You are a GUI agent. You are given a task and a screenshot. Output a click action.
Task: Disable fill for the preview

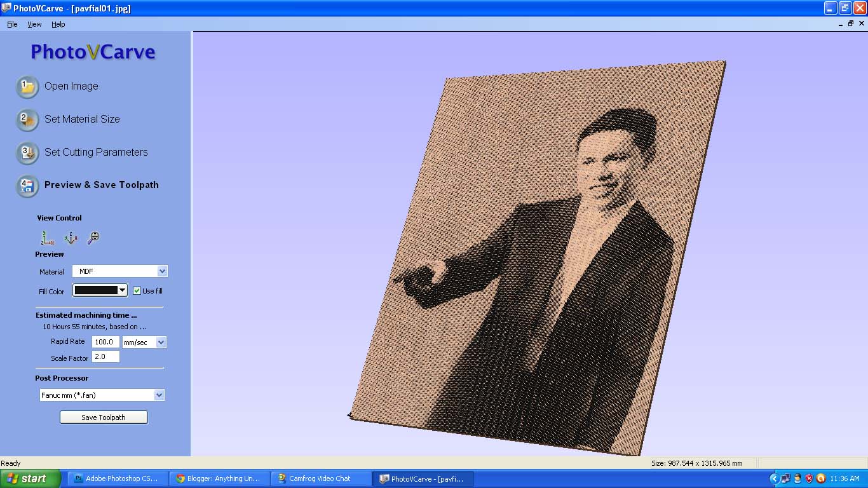point(137,290)
